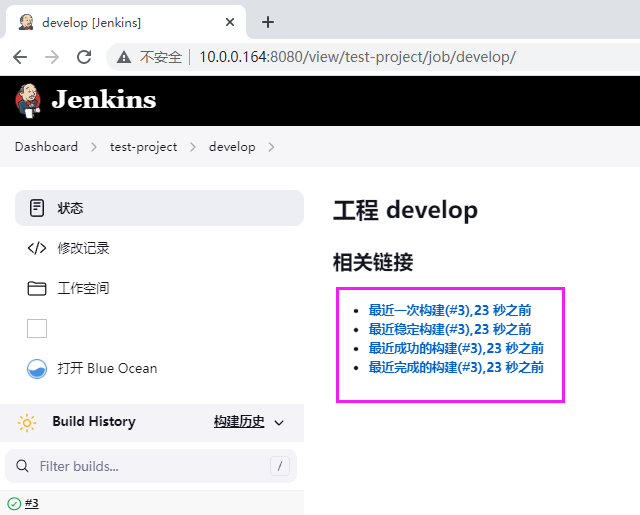
Task: Click the code brackets icon beside 修改记录
Action: 37,248
